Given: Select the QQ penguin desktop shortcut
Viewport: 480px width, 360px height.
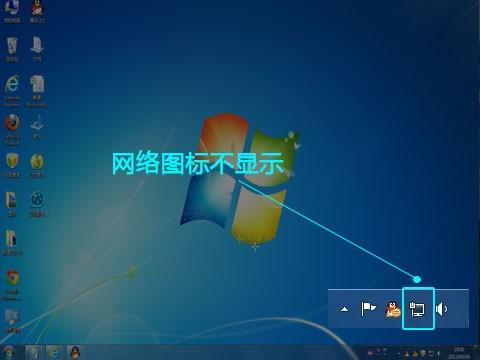Looking at the screenshot, I should 37,12.
